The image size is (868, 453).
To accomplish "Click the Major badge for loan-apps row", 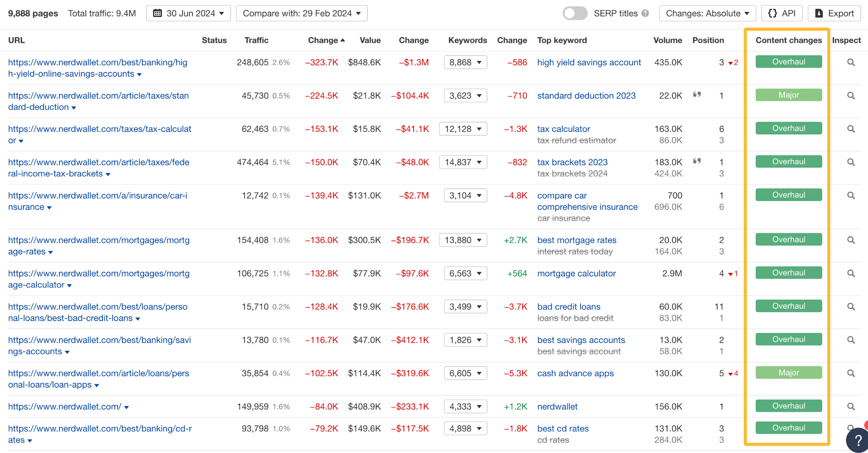I will (788, 372).
